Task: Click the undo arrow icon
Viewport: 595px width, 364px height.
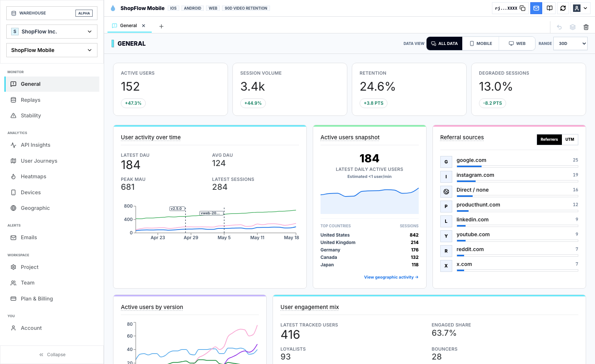Action: click(559, 27)
